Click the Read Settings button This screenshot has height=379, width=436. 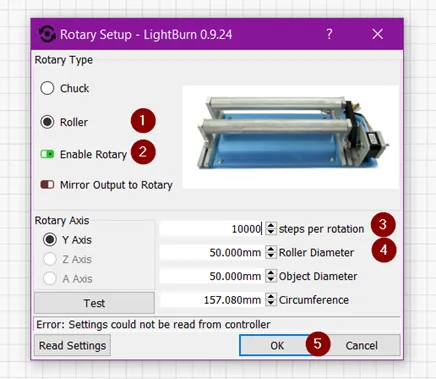72,345
